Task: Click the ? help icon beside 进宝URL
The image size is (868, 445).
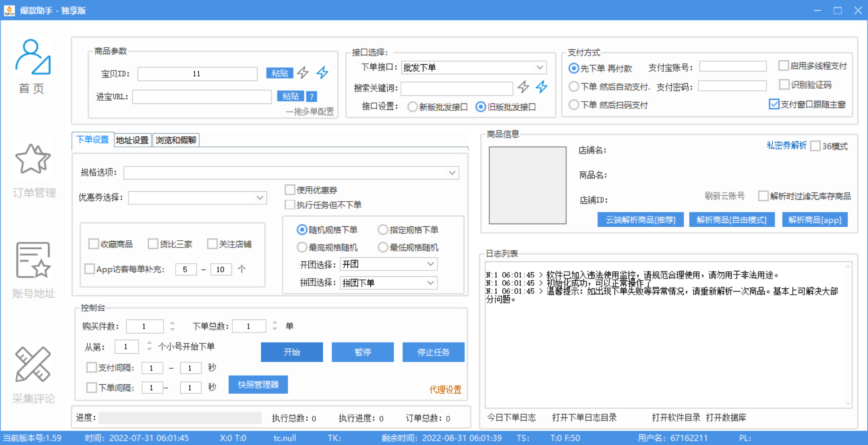Action: click(x=311, y=96)
